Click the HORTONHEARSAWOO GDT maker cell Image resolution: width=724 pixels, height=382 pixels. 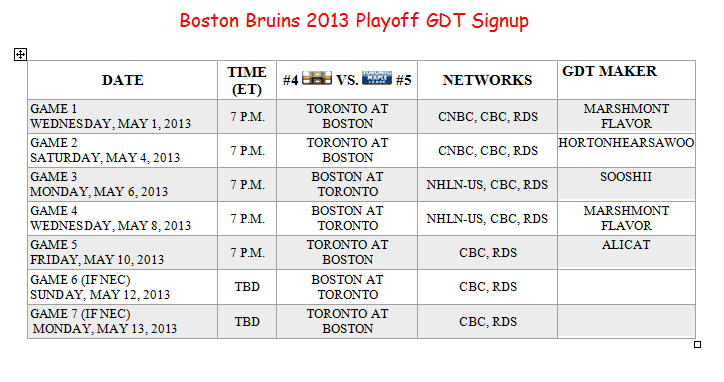[x=627, y=151]
